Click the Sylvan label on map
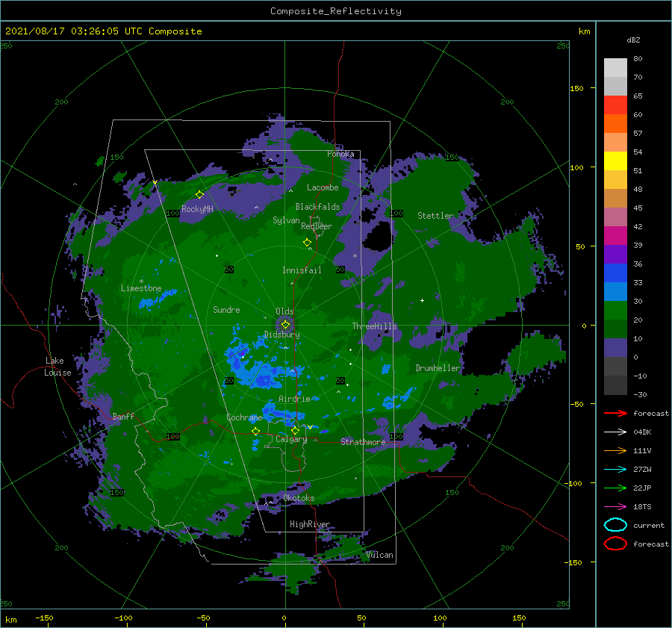The width and height of the screenshot is (672, 628). point(286,220)
